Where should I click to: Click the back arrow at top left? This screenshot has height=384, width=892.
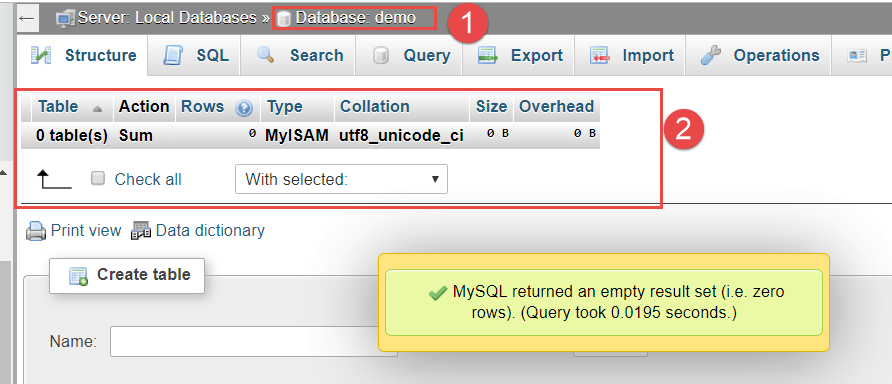click(27, 18)
